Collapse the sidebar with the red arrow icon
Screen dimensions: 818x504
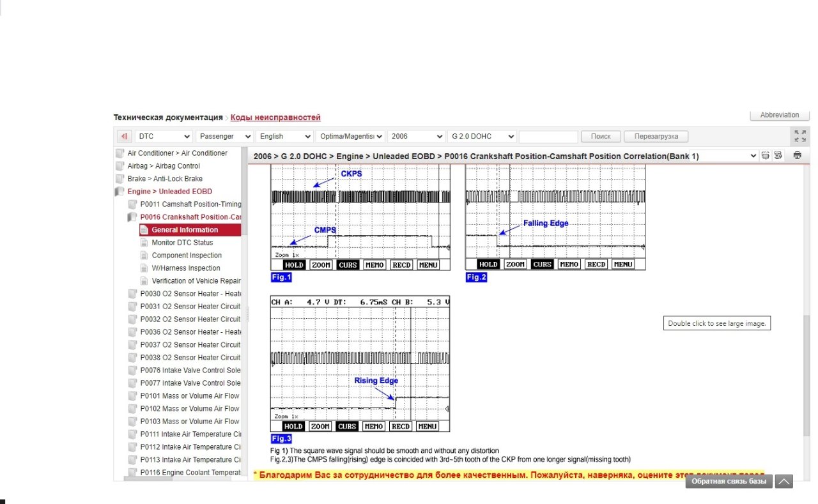124,137
